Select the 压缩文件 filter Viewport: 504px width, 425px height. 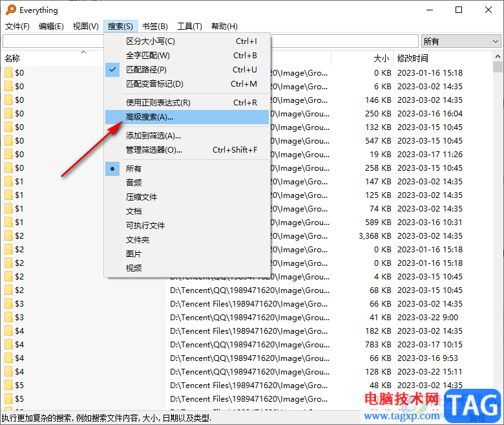pos(187,197)
